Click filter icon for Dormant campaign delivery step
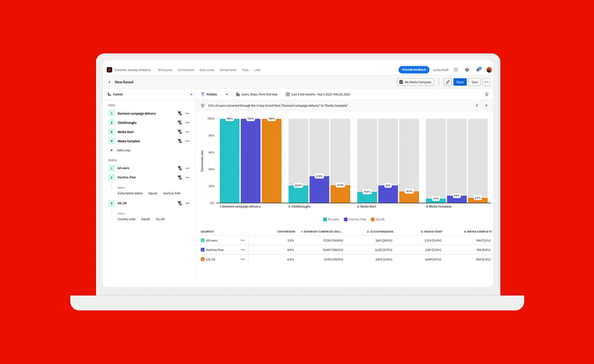This screenshot has height=364, width=594. pos(180,113)
